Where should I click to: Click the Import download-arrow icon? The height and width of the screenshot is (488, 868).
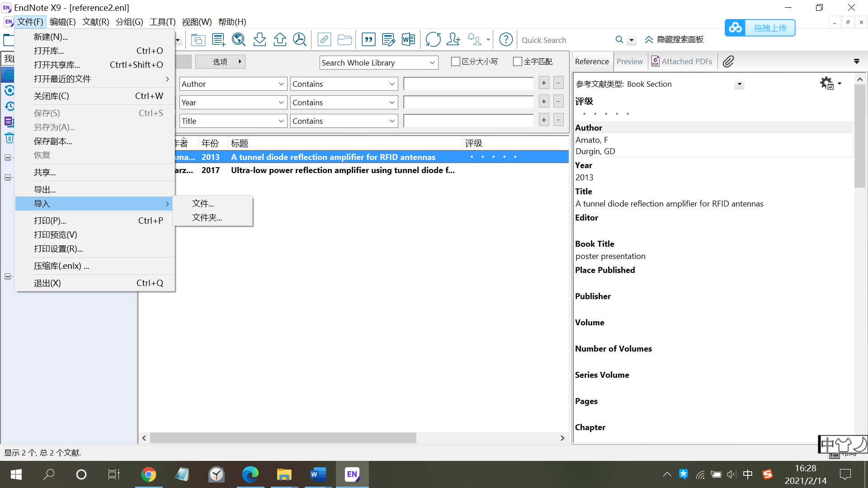259,40
